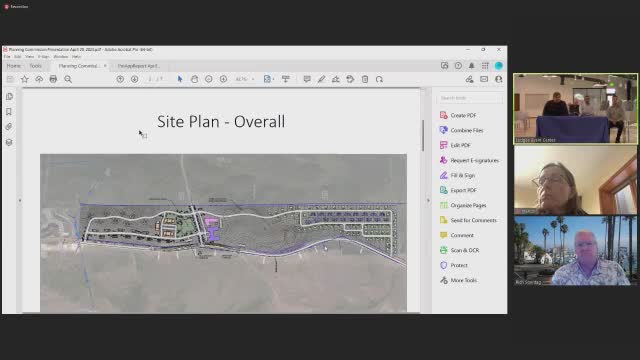This screenshot has height=360, width=640.
Task: Switch to the Planning Commission document tab
Action: click(78, 66)
